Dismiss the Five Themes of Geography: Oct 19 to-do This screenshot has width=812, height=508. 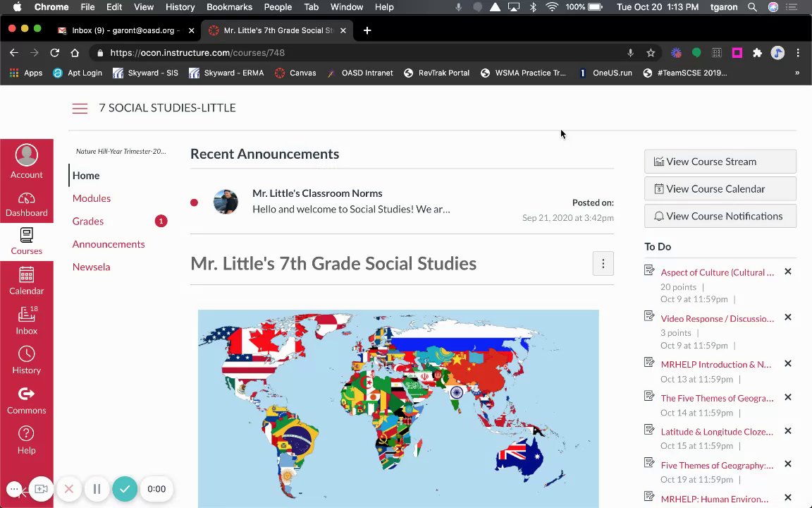(787, 464)
